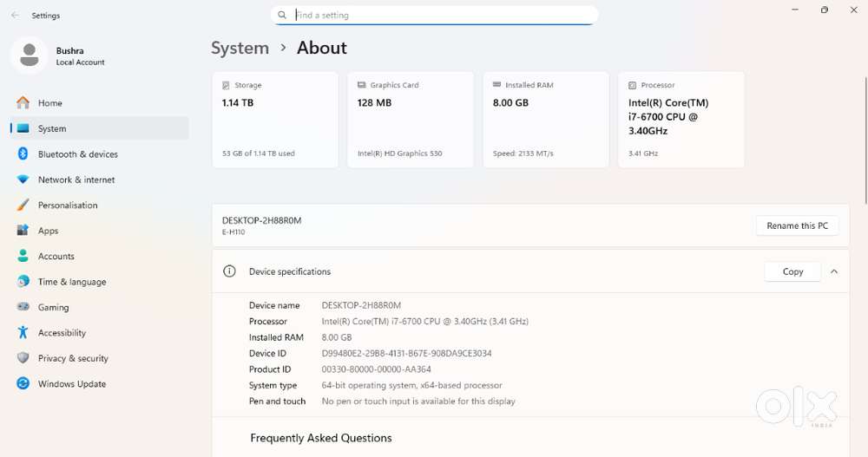Image resolution: width=868 pixels, height=457 pixels.
Task: Select the Network & internet icon
Action: (23, 180)
